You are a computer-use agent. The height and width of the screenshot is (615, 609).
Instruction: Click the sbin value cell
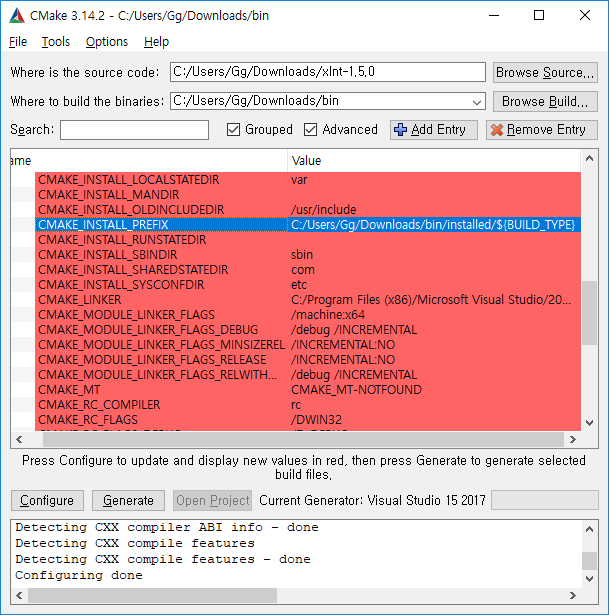tap(302, 255)
